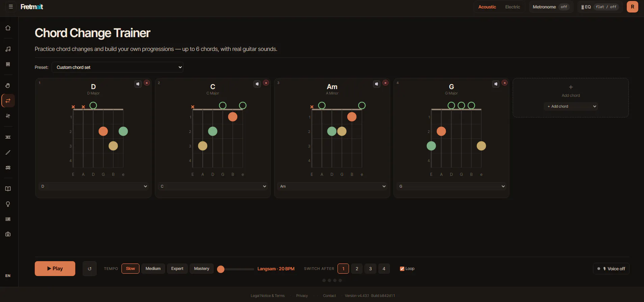The height and width of the screenshot is (302, 644).
Task: Switch to Electric guitar sound
Action: pyautogui.click(x=512, y=7)
